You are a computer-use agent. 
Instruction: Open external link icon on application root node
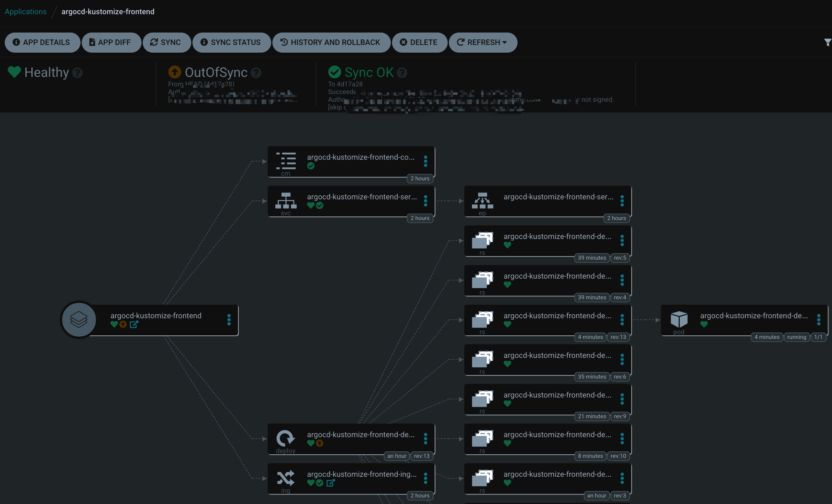(x=134, y=324)
